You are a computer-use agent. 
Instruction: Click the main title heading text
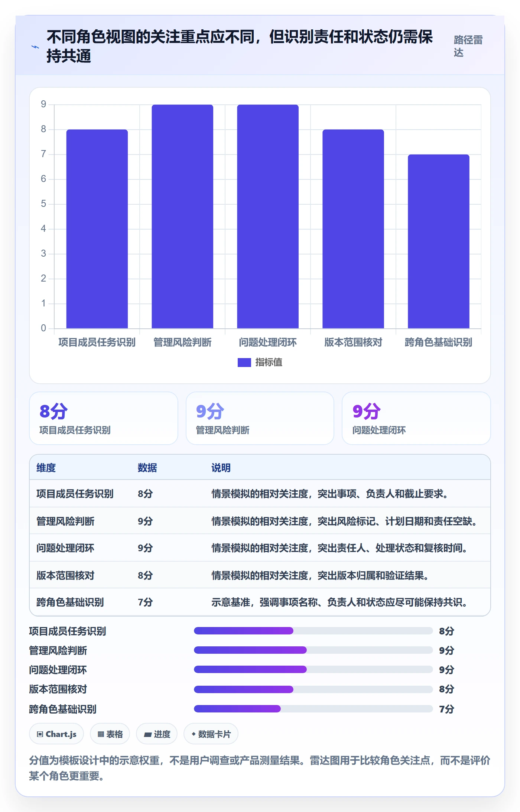(x=240, y=46)
